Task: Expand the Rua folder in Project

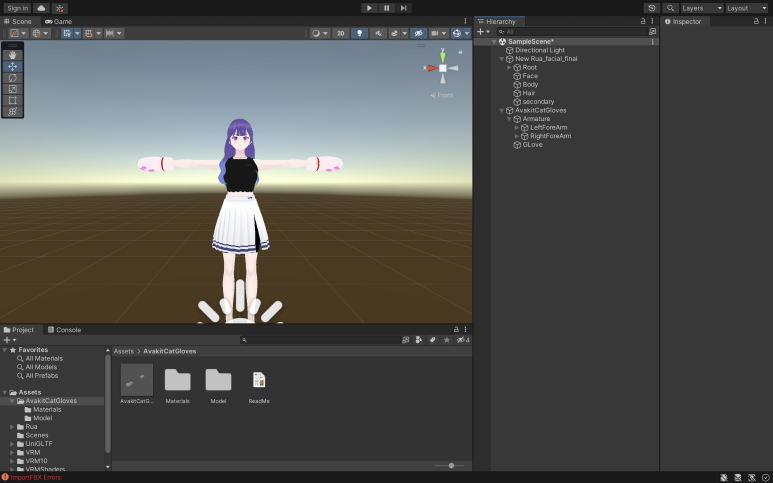Action: [12, 427]
